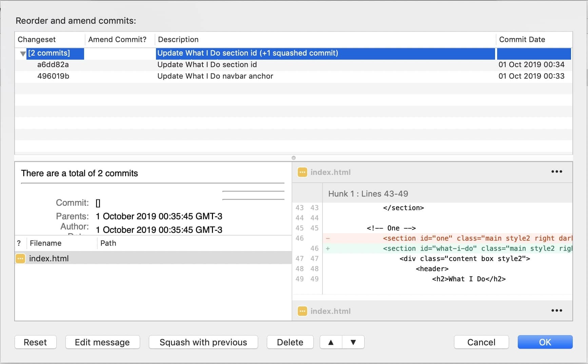Click the Edit message button
The height and width of the screenshot is (364, 588).
(102, 342)
